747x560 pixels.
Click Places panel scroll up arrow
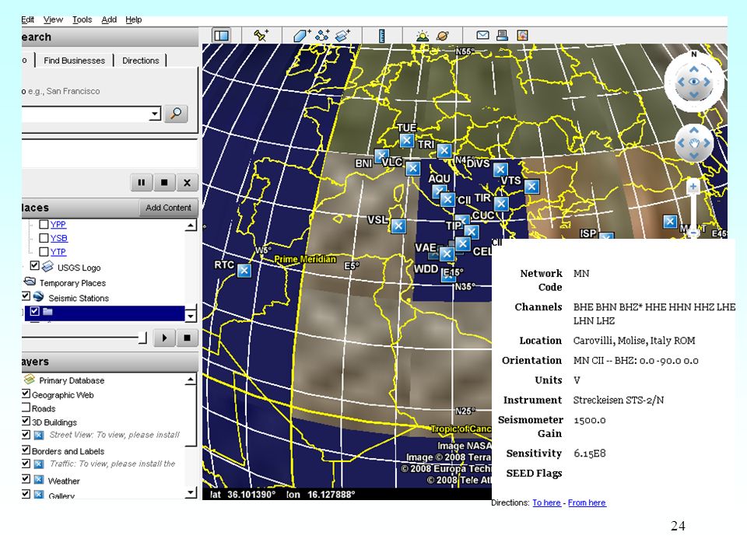point(191,226)
